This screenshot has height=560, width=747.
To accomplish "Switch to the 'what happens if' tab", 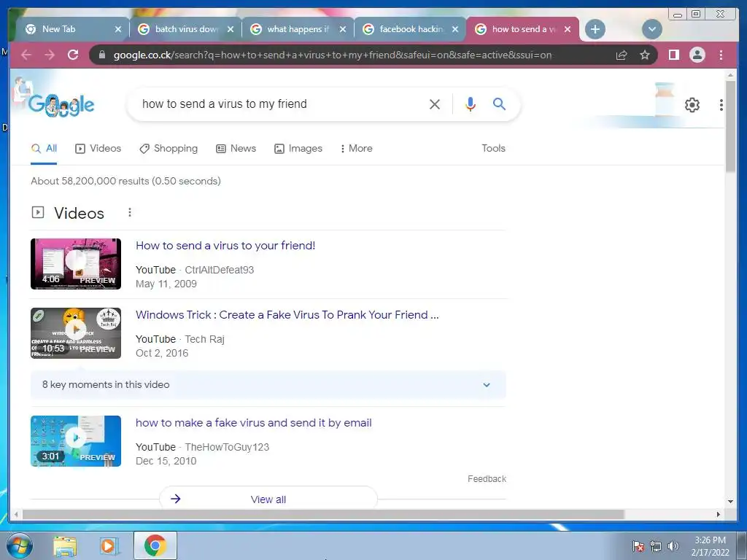I will coord(298,29).
